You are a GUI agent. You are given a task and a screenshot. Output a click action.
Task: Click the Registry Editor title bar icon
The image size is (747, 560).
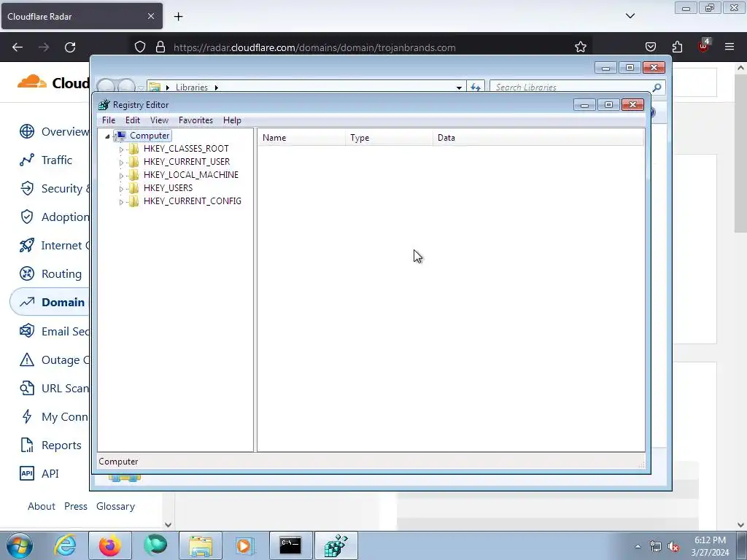pyautogui.click(x=104, y=105)
